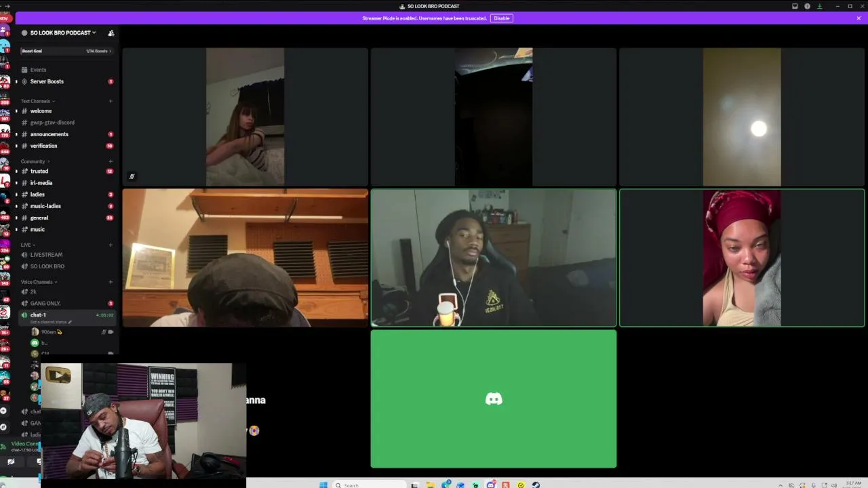The image size is (868, 488).
Task: Select the trusted channel
Action: pyautogui.click(x=66, y=171)
